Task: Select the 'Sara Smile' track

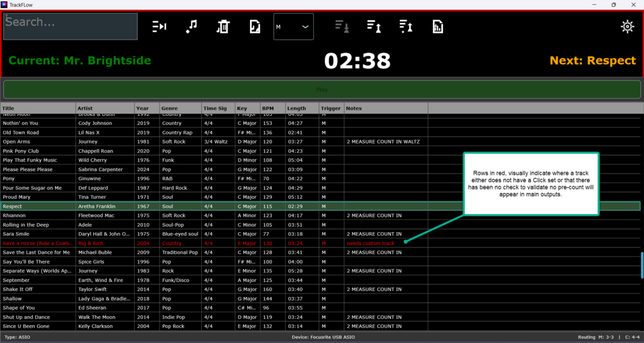Action: [x=16, y=234]
